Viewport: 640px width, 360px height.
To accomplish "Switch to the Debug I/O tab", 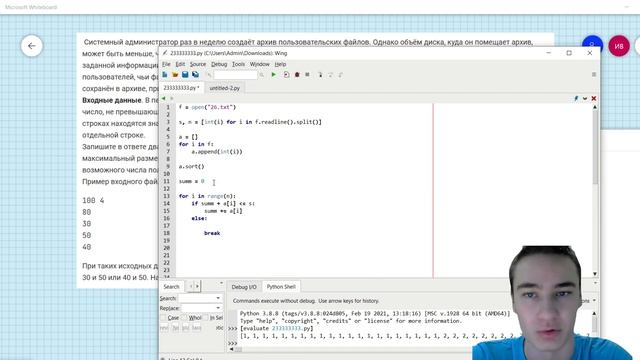I will [244, 287].
